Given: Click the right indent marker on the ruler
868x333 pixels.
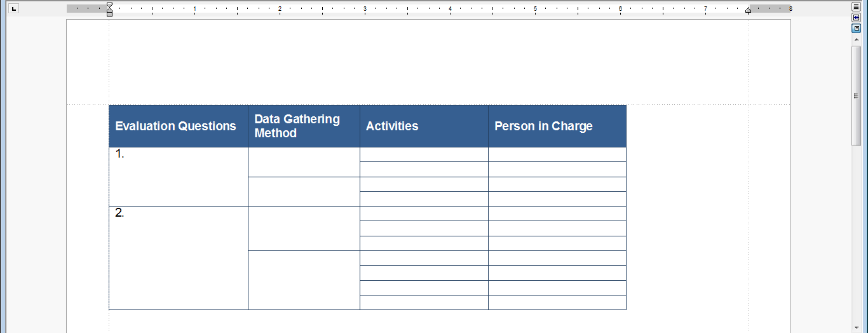Looking at the screenshot, I should tap(748, 10).
